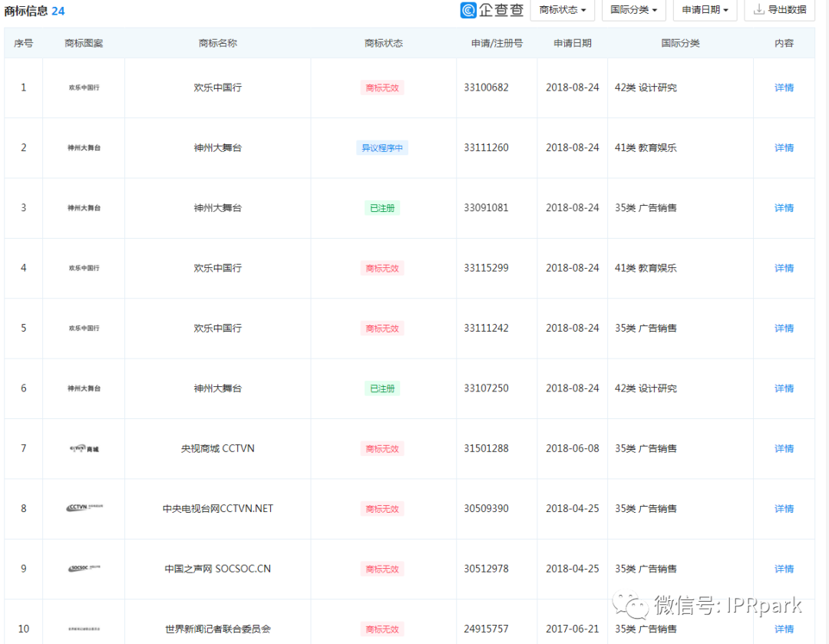Open 详情 link for trademark 33115299

point(784,269)
